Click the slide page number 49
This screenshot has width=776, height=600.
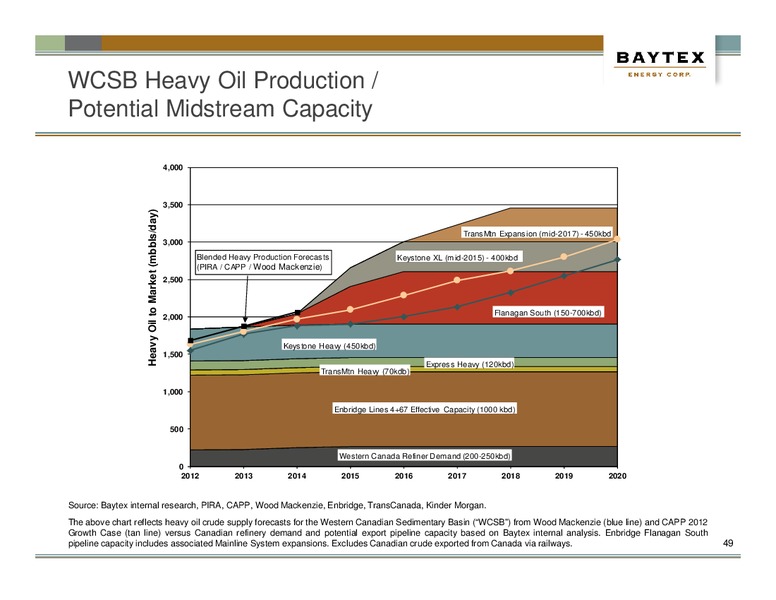coord(728,543)
